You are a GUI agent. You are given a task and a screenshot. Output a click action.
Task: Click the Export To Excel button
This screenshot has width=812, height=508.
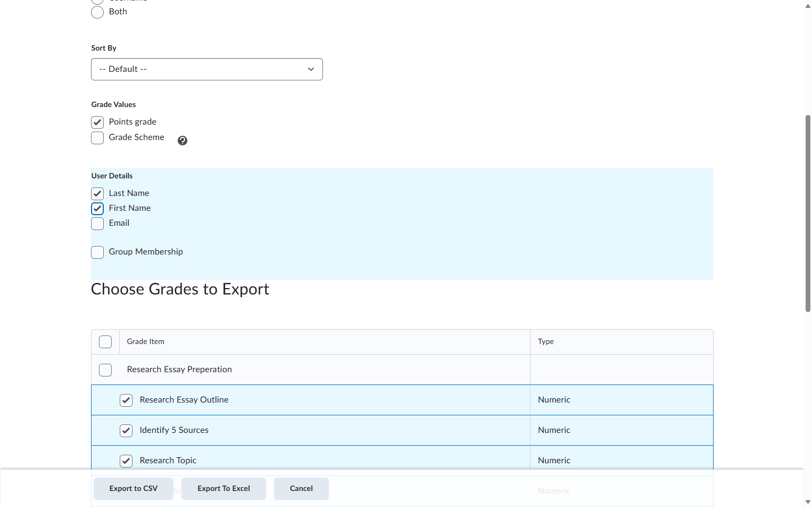click(x=223, y=489)
